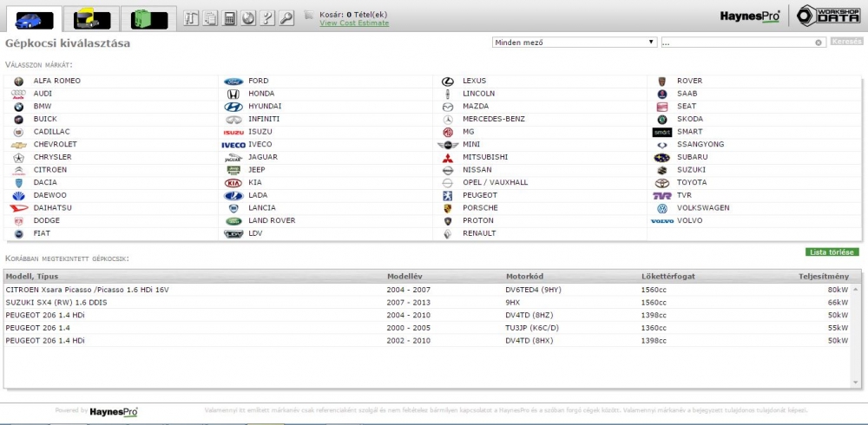
Task: Click the TVR logo icon
Action: [662, 196]
